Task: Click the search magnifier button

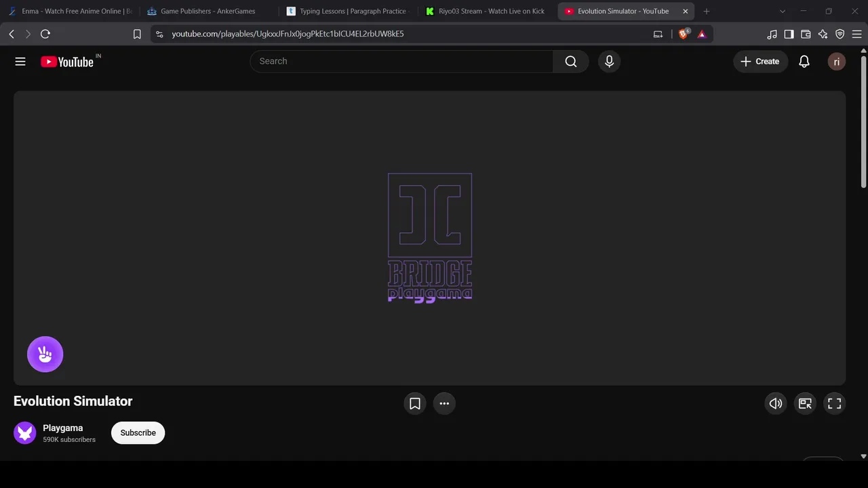Action: 571,62
